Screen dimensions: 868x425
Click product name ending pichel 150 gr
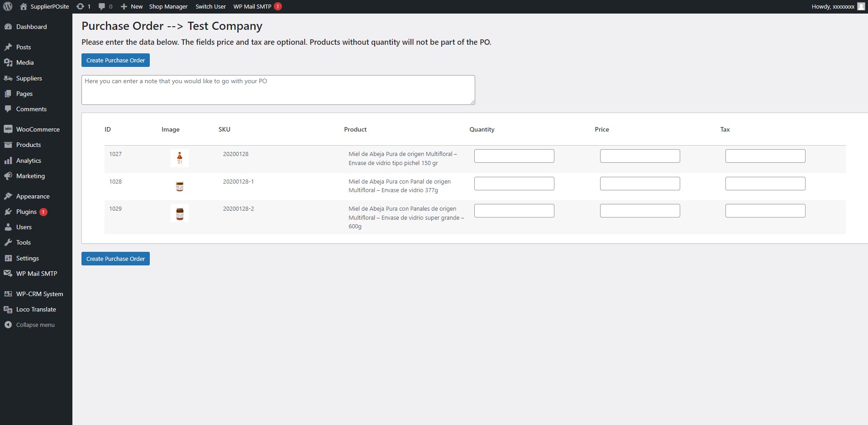[403, 158]
